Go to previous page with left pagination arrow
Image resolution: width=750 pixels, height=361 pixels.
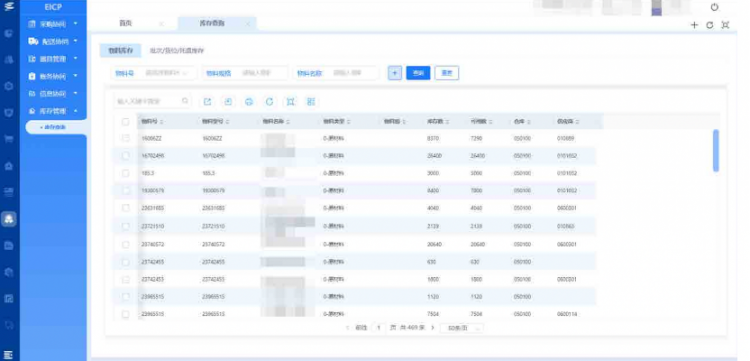click(347, 328)
